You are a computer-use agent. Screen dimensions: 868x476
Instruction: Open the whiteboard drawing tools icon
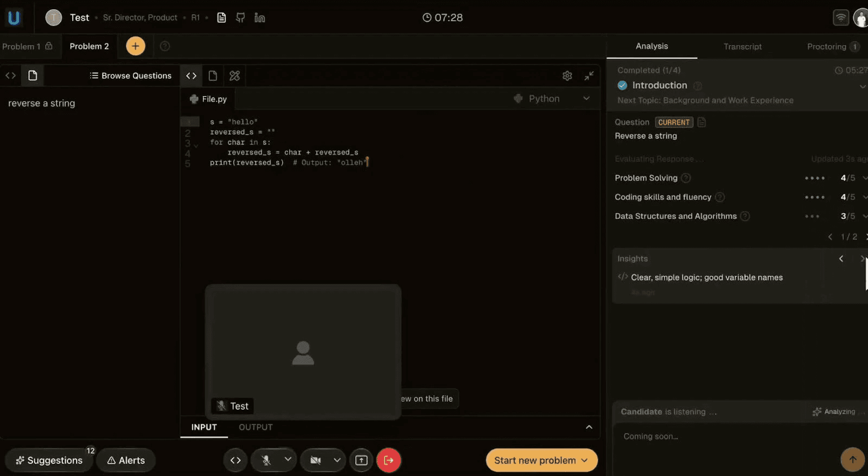(x=234, y=75)
